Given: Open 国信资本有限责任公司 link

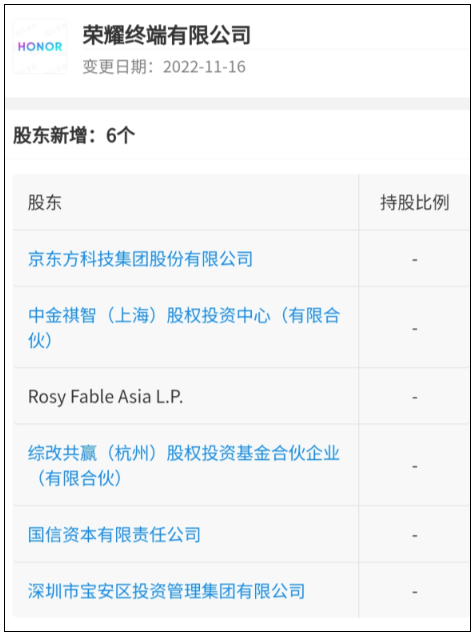Looking at the screenshot, I should [114, 535].
